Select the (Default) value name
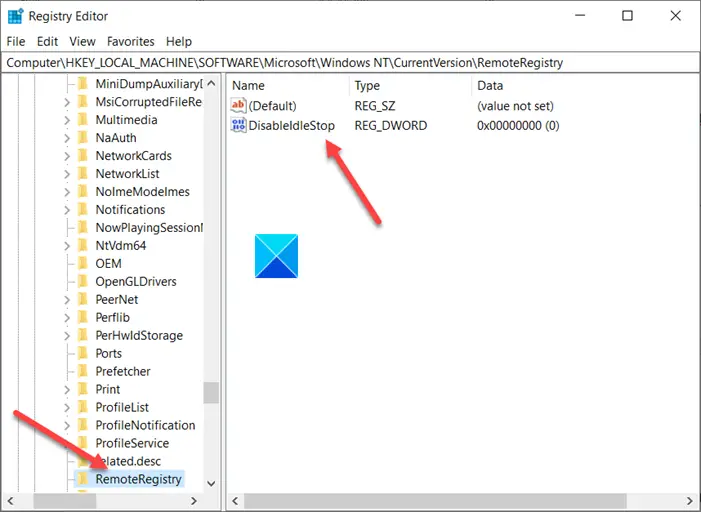 click(272, 106)
